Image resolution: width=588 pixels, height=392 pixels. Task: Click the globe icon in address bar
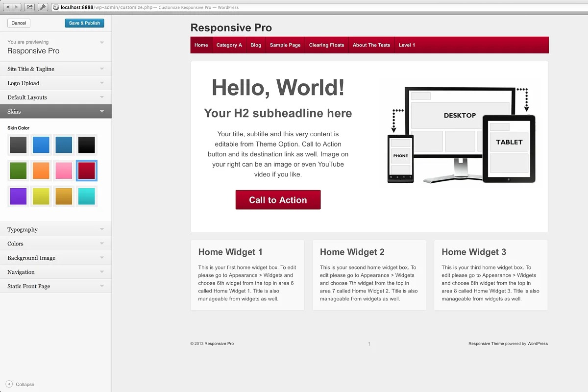click(x=56, y=7)
